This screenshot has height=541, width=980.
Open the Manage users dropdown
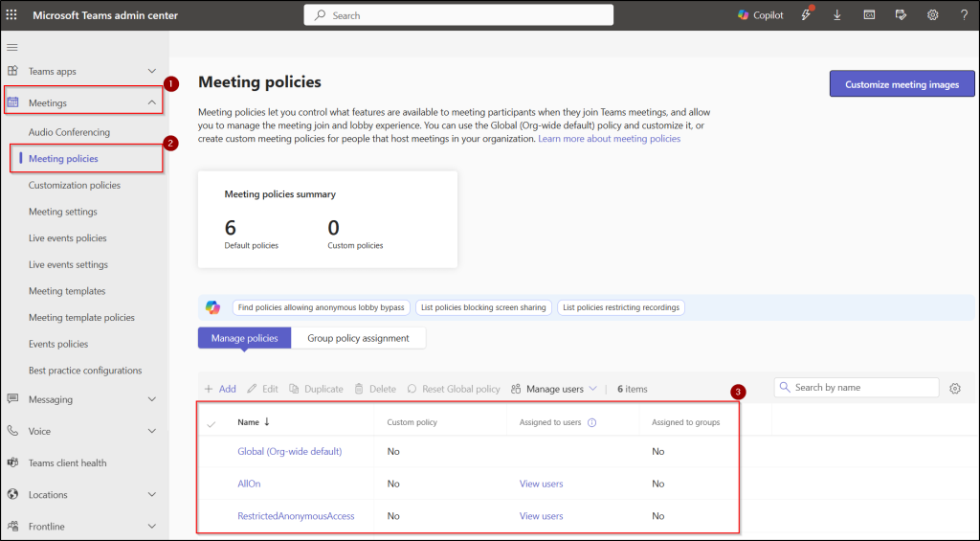point(554,389)
